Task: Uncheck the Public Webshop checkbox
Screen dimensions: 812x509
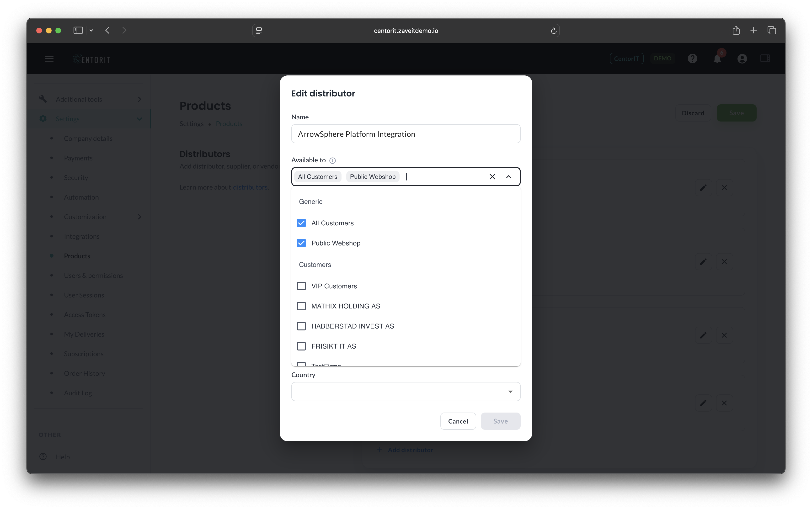Action: pos(301,243)
